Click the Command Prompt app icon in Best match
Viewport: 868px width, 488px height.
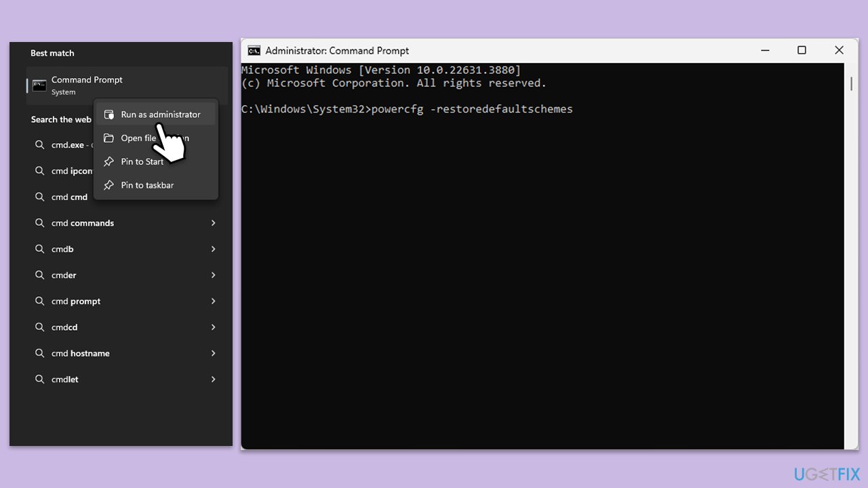[x=39, y=85]
